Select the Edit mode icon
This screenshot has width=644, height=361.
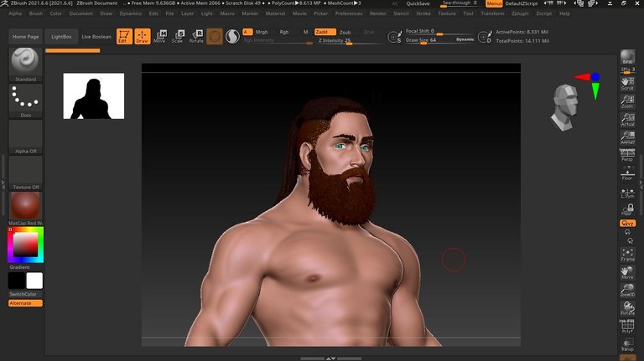point(124,36)
